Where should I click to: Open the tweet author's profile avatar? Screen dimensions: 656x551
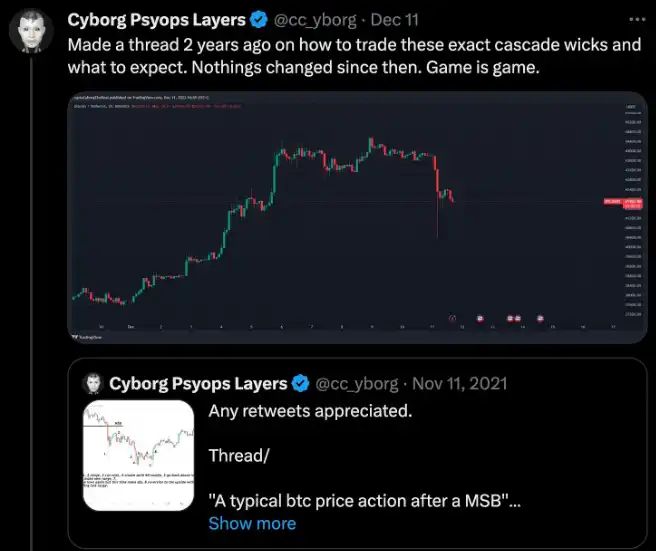[31, 32]
